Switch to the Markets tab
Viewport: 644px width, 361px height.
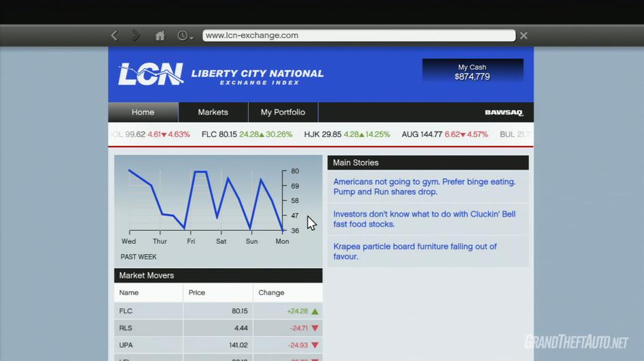[x=213, y=112]
